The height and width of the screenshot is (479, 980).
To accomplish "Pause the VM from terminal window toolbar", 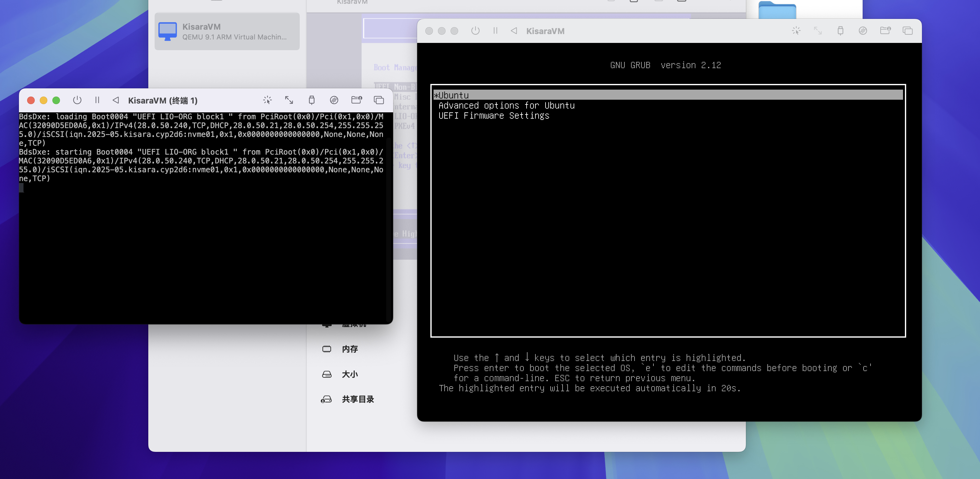I will tap(97, 100).
